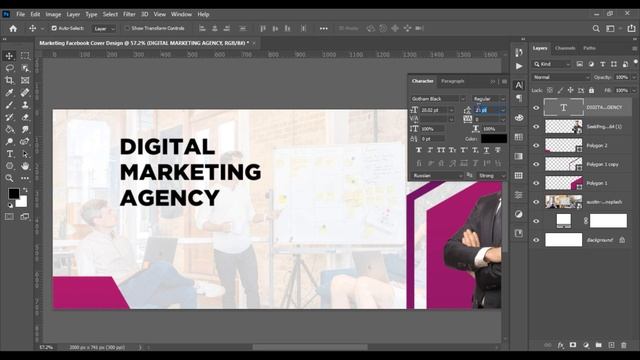
Task: Hide the DIGITA...GENCY text layer
Action: click(x=536, y=108)
